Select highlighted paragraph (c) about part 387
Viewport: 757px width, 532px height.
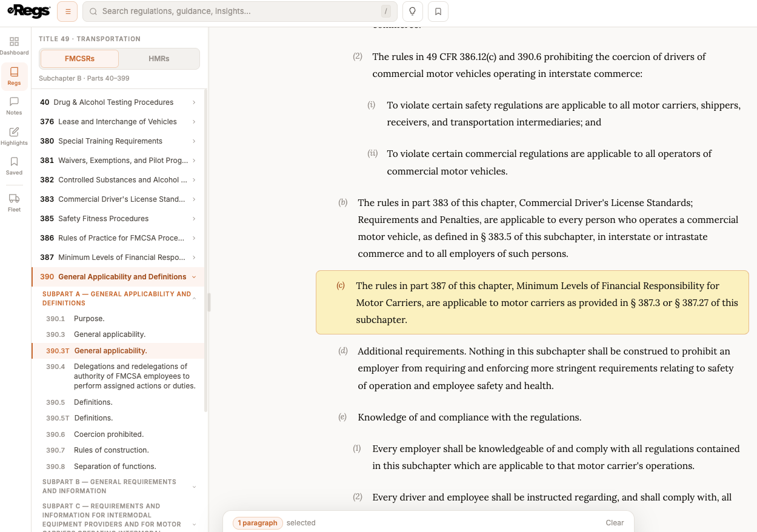click(532, 302)
